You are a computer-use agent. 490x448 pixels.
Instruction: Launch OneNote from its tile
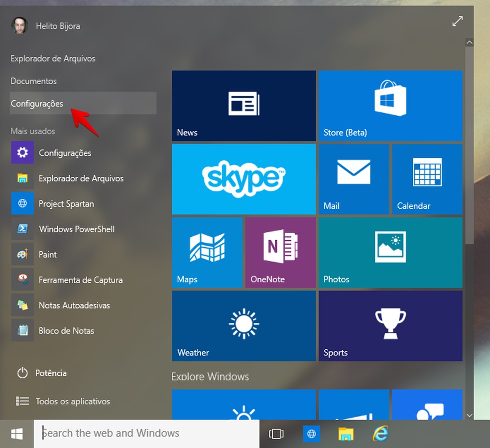coord(280,252)
